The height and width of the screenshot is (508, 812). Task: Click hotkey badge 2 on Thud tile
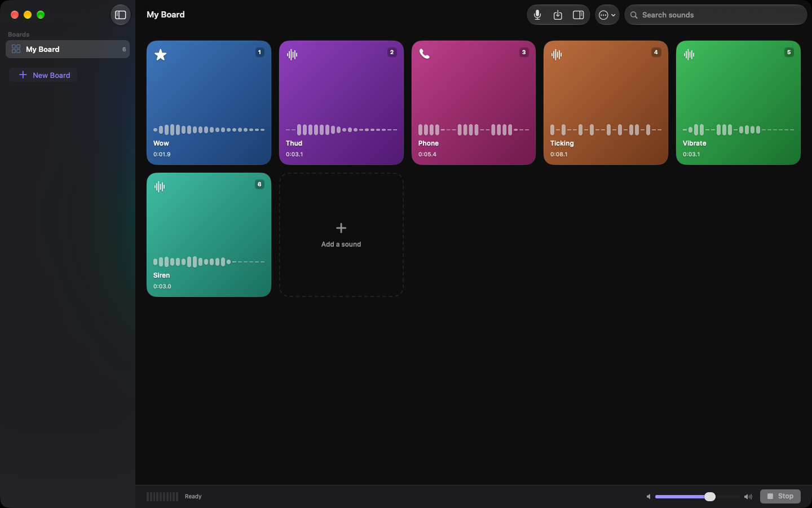point(392,52)
